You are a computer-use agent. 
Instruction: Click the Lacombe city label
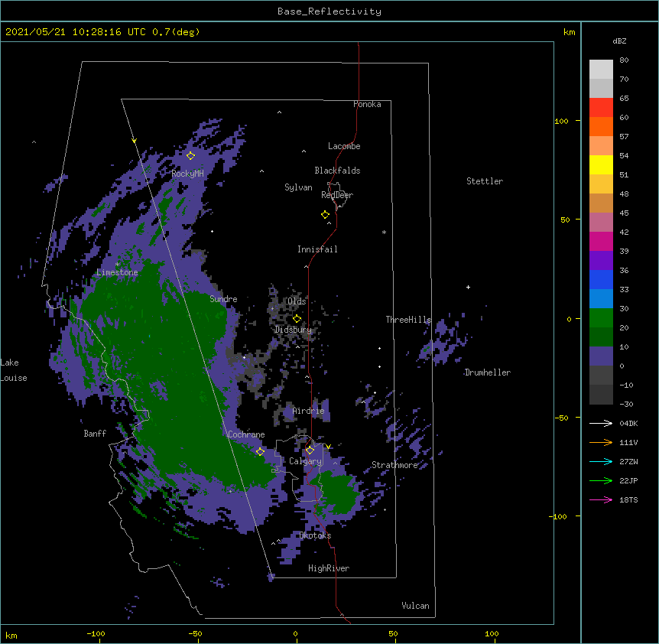344,146
